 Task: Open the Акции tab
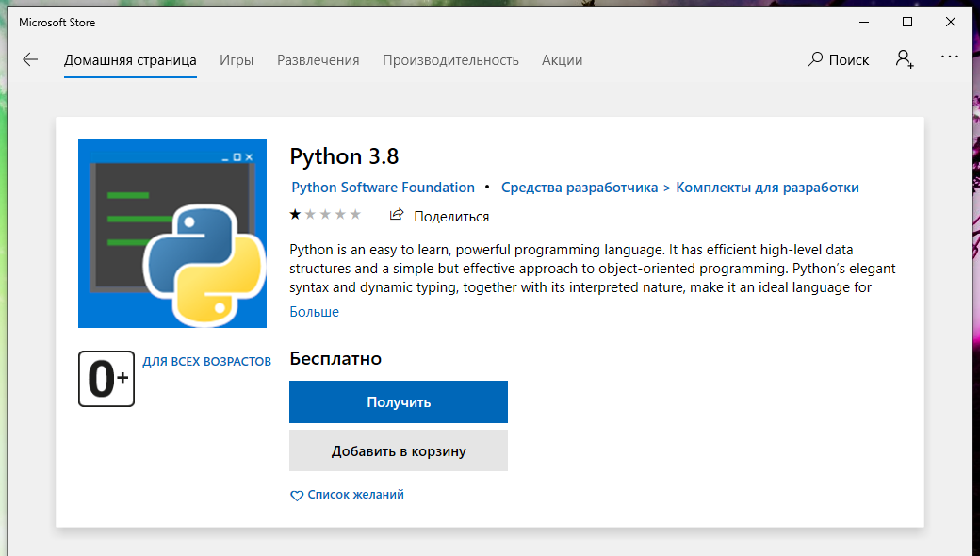point(562,60)
